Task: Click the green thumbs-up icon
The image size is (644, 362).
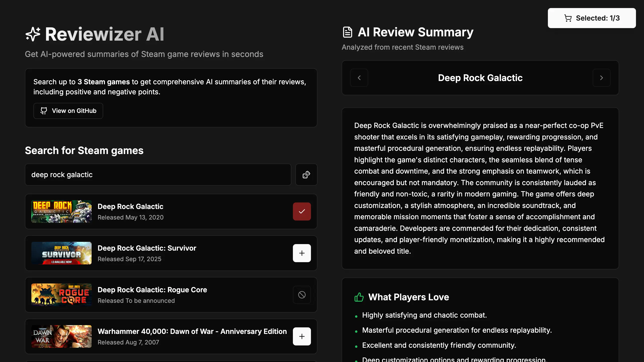Action: pyautogui.click(x=359, y=297)
